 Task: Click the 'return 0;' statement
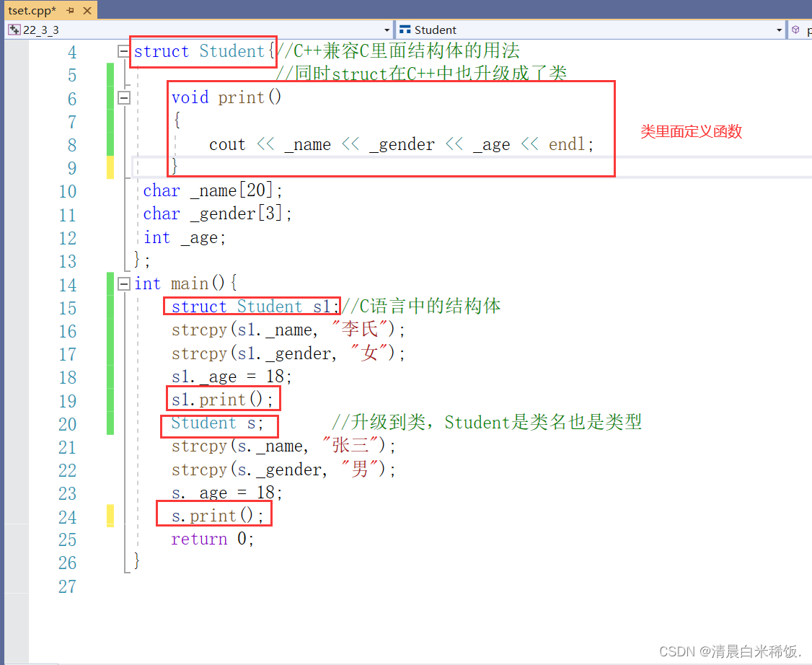(213, 540)
